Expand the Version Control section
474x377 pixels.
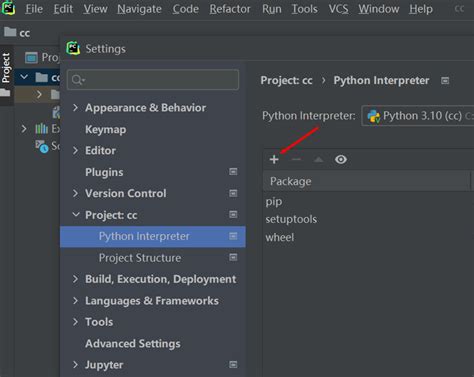[x=76, y=193]
